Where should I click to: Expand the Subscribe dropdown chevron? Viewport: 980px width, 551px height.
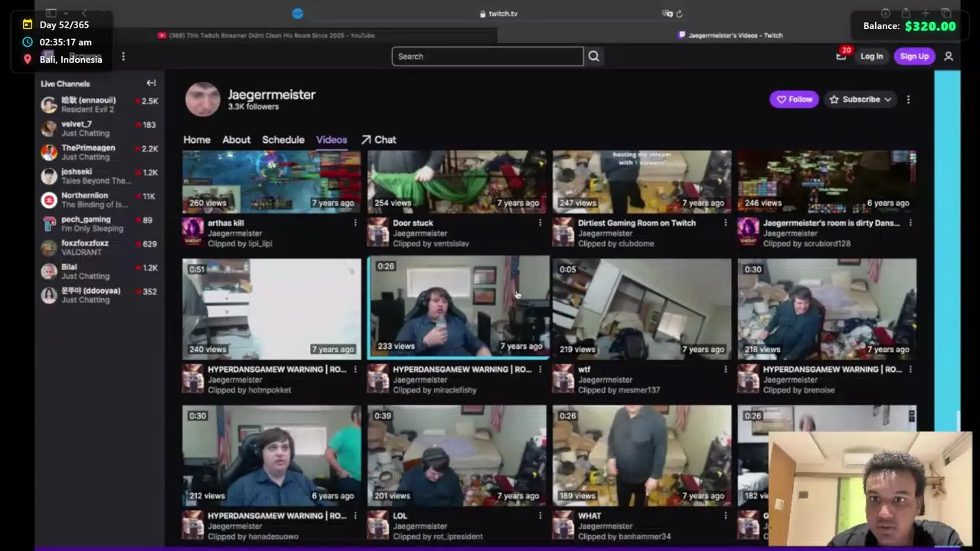click(x=887, y=99)
